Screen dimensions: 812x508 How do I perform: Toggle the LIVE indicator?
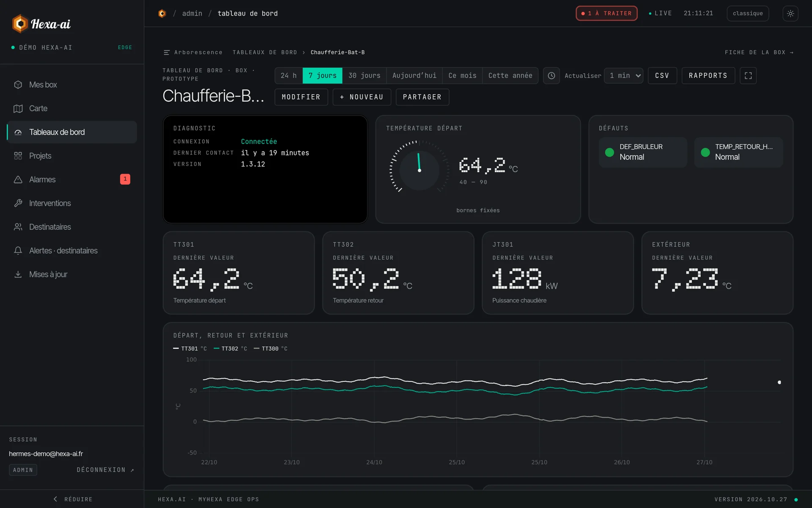click(x=660, y=14)
